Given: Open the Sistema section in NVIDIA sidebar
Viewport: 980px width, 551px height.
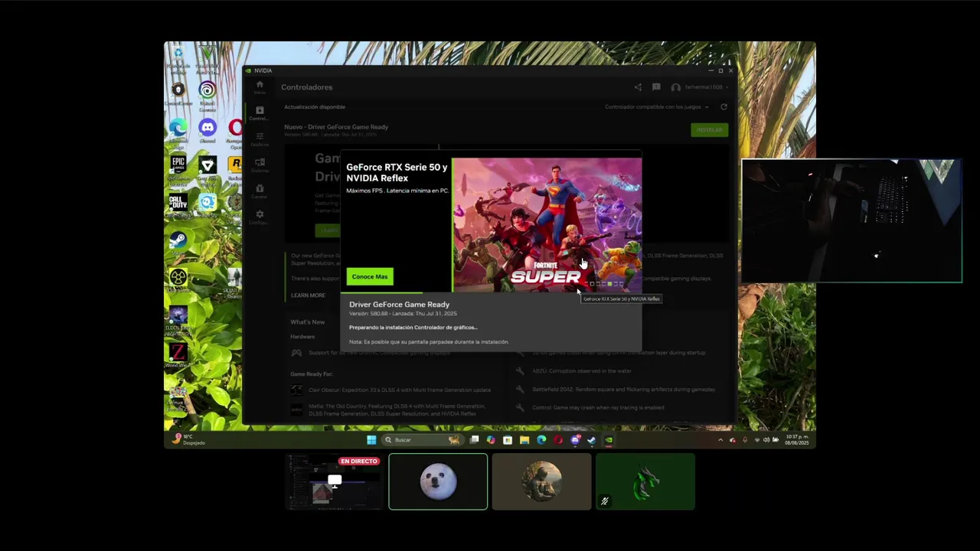Looking at the screenshot, I should pyautogui.click(x=260, y=165).
